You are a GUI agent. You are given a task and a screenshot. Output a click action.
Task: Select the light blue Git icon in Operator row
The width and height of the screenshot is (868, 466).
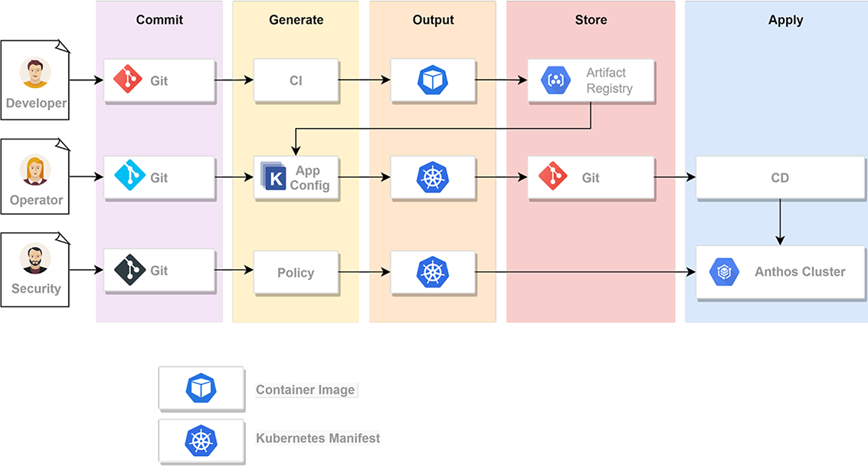click(129, 175)
